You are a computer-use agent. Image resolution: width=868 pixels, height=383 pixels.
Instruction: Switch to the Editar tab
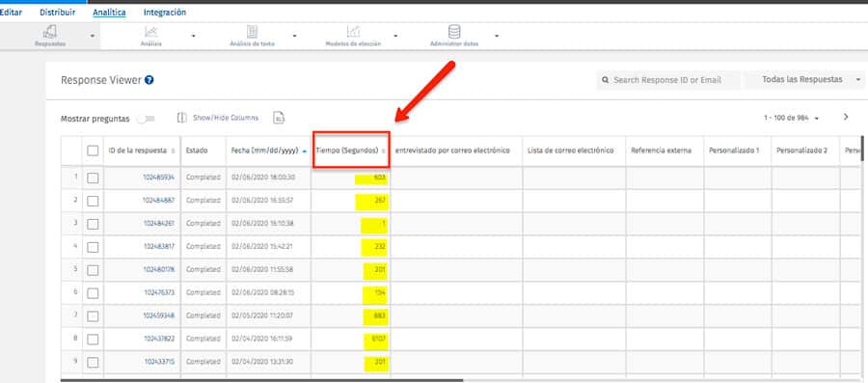[x=11, y=13]
